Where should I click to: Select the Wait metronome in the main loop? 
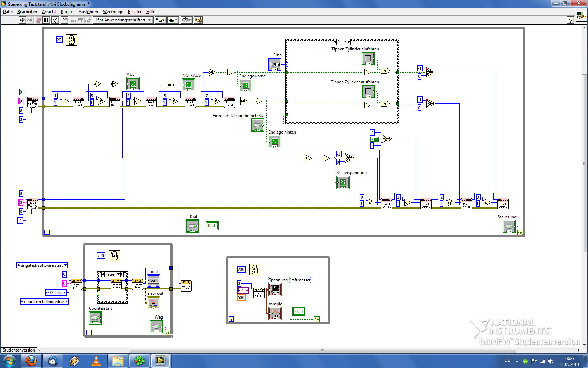point(72,40)
